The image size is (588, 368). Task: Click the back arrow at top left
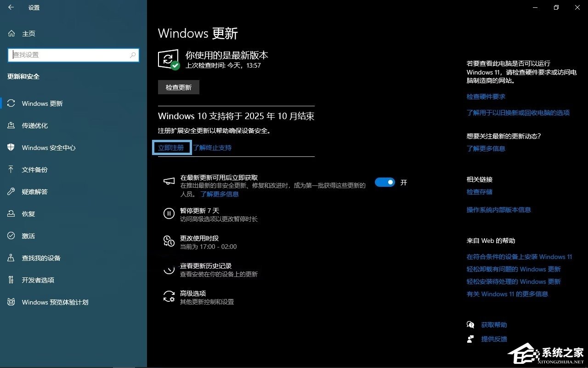(x=10, y=7)
